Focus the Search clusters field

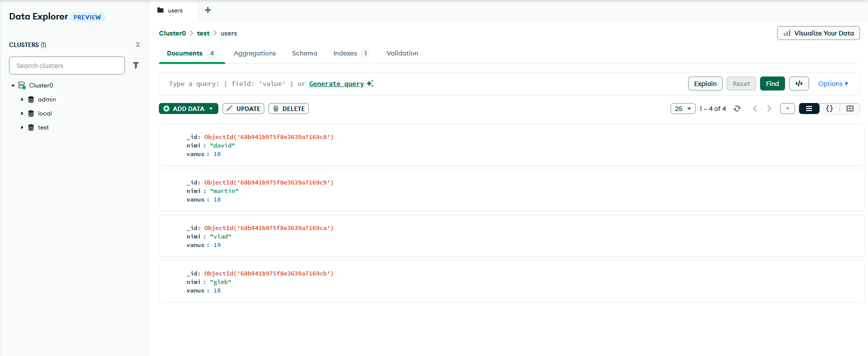[x=67, y=65]
